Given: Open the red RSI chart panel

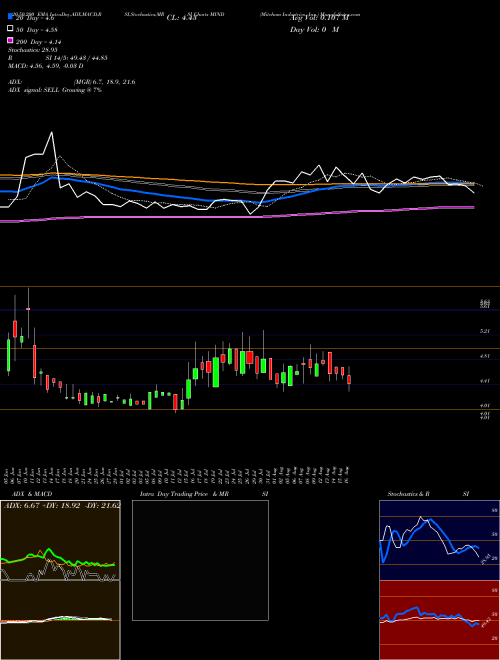Looking at the screenshot, I should (439, 620).
